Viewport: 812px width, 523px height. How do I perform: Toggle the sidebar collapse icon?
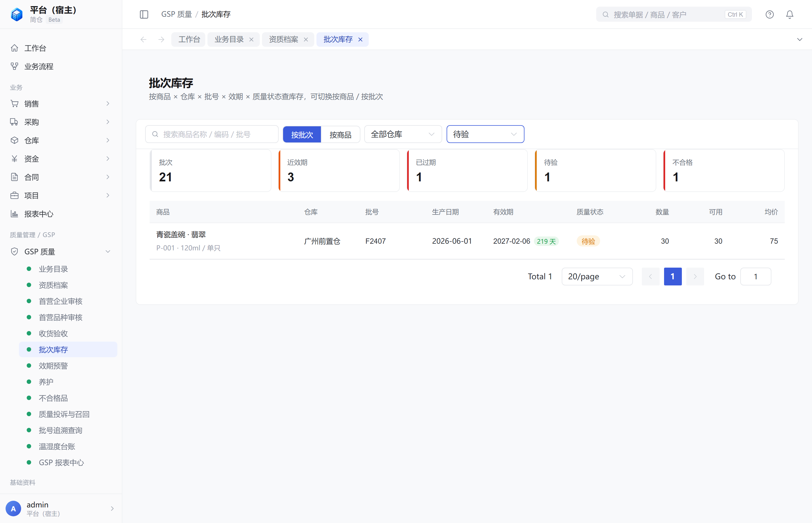144,14
